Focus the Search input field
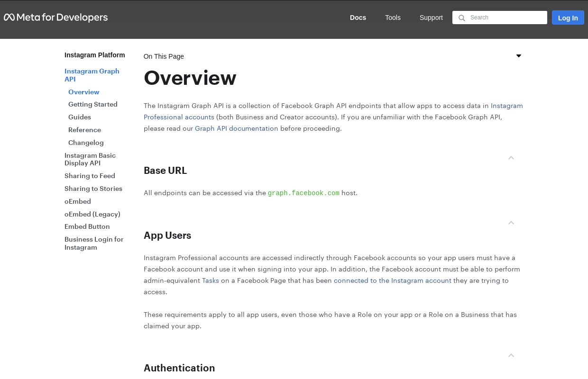The height and width of the screenshot is (379, 588). pyautogui.click(x=500, y=18)
